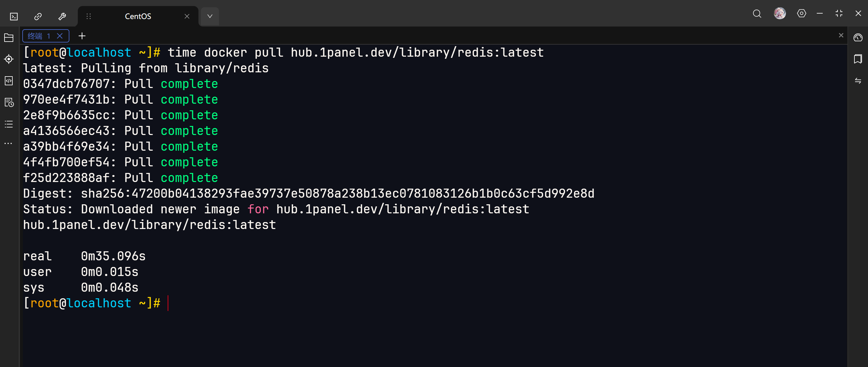
Task: Place cursor at the terminal command prompt
Action: 169,303
